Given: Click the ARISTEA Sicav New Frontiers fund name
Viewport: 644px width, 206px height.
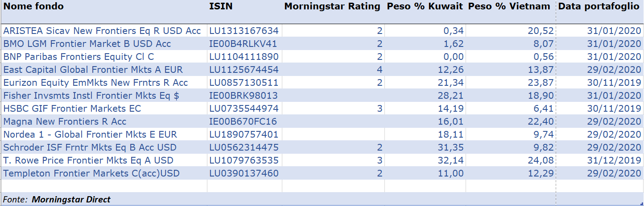Looking at the screenshot, I should coord(102,31).
